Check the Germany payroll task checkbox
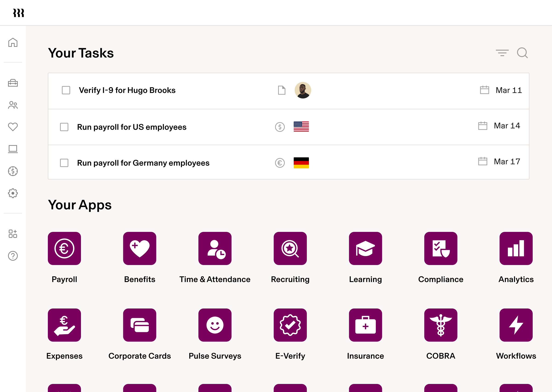 [x=64, y=163]
